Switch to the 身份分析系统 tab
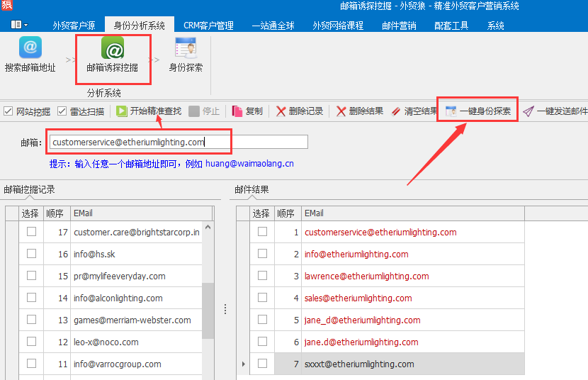Viewport: 588px width, 380px height. pos(139,26)
